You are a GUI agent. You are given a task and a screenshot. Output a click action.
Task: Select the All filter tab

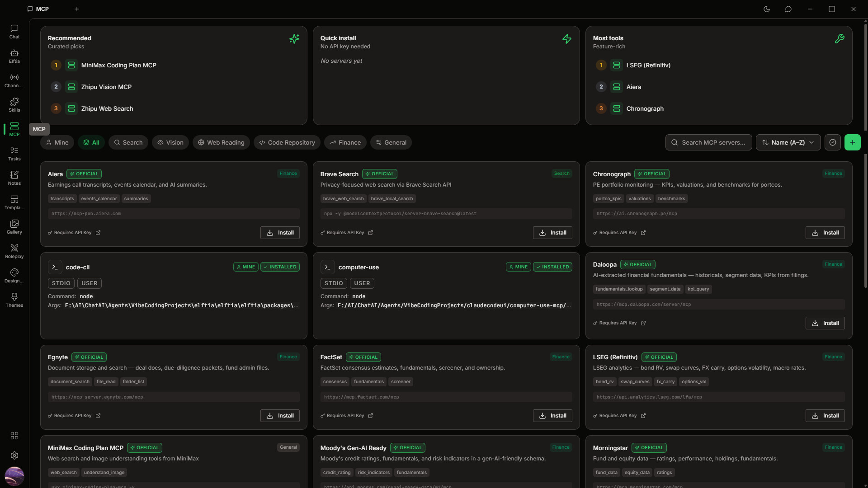[91, 142]
